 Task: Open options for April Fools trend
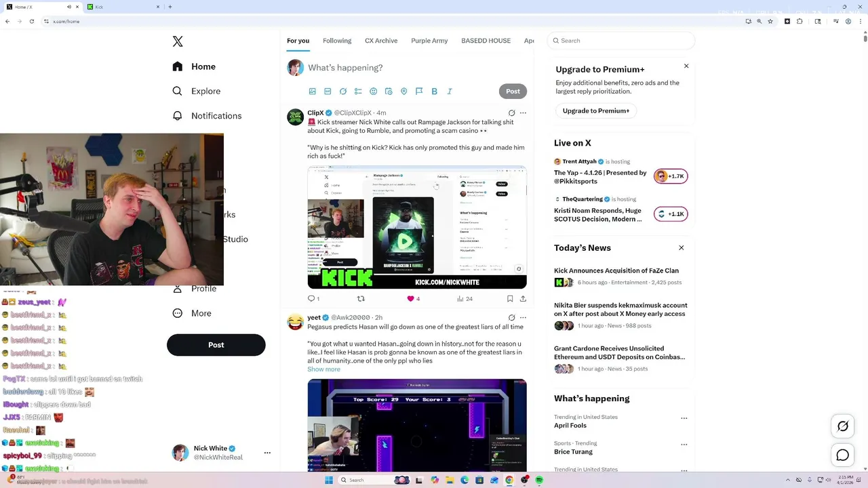tap(684, 418)
